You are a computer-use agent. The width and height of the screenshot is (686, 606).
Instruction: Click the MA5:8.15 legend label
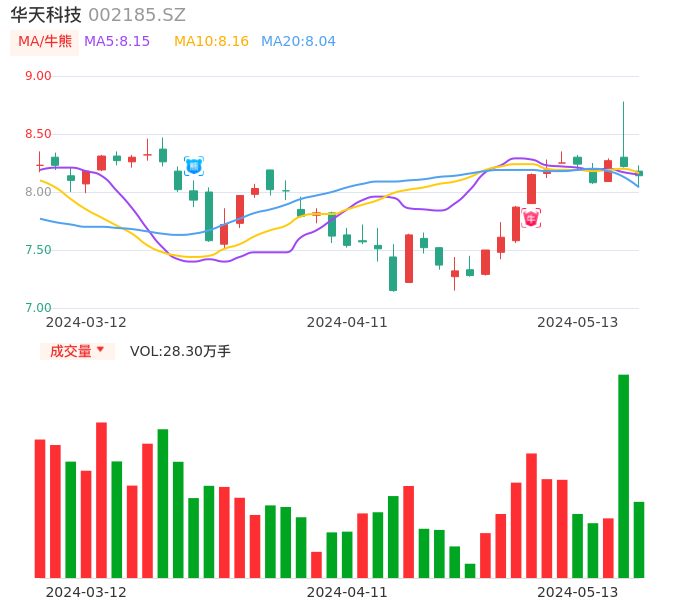pyautogui.click(x=117, y=42)
